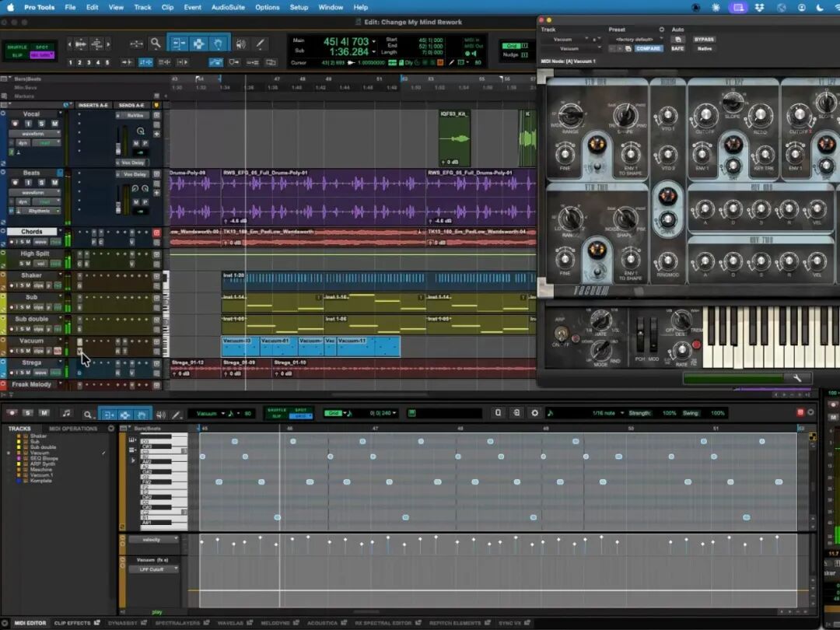Open the Setup menu
Viewport: 840px width, 630px height.
(299, 8)
